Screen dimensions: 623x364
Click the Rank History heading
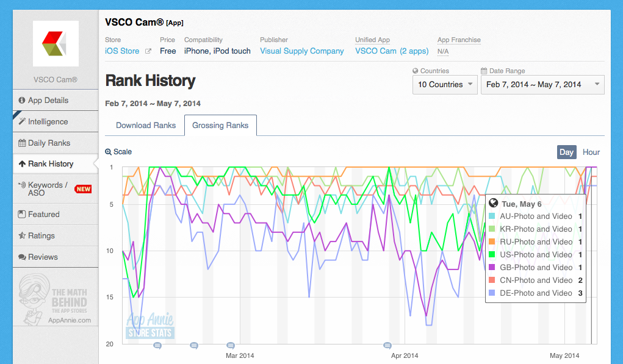pos(150,80)
